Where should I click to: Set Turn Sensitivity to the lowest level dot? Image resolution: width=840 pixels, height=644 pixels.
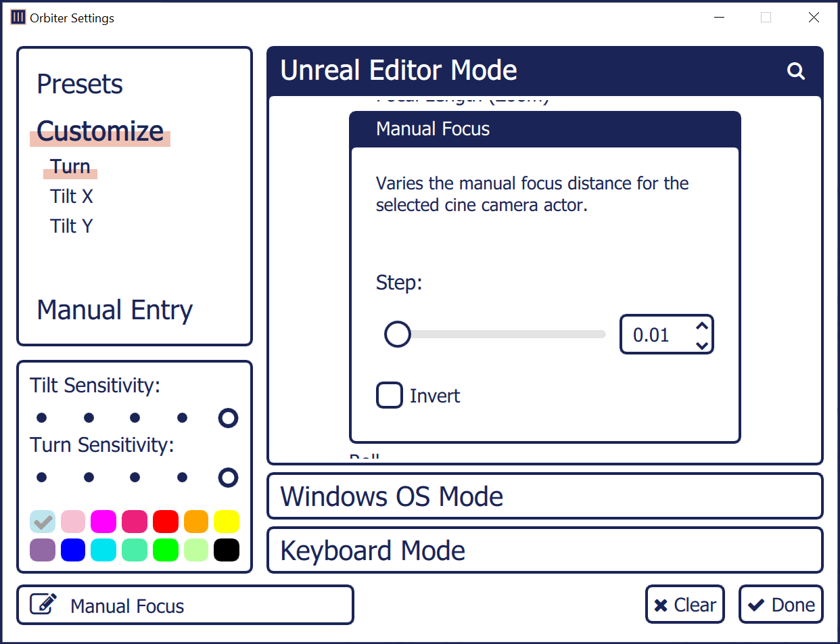click(x=42, y=478)
